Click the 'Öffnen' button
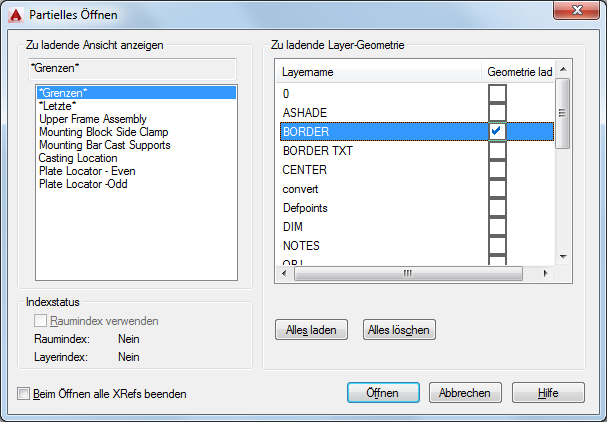The height and width of the screenshot is (422, 607). click(383, 393)
